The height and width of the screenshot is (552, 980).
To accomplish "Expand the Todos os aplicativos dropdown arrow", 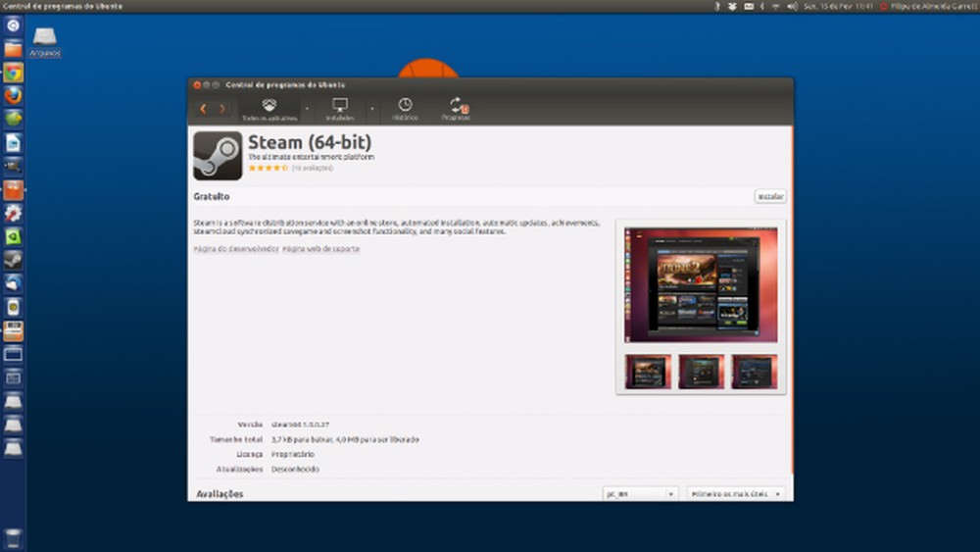I will click(307, 109).
